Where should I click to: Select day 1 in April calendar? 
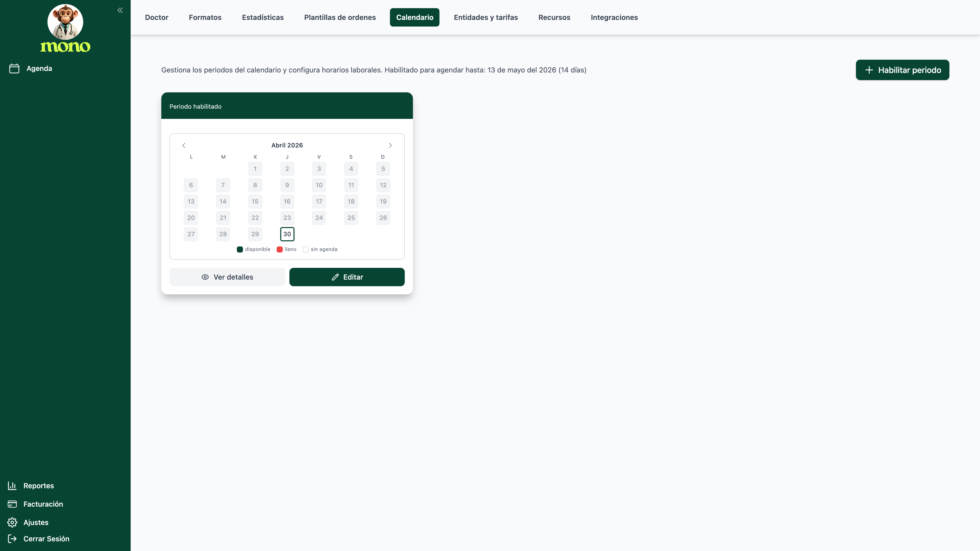coord(255,169)
